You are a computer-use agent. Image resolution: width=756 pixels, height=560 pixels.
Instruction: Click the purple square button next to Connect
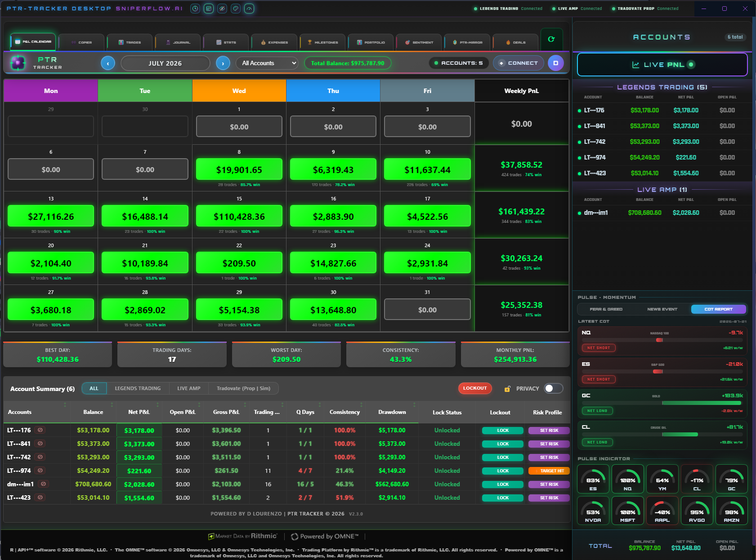(555, 63)
